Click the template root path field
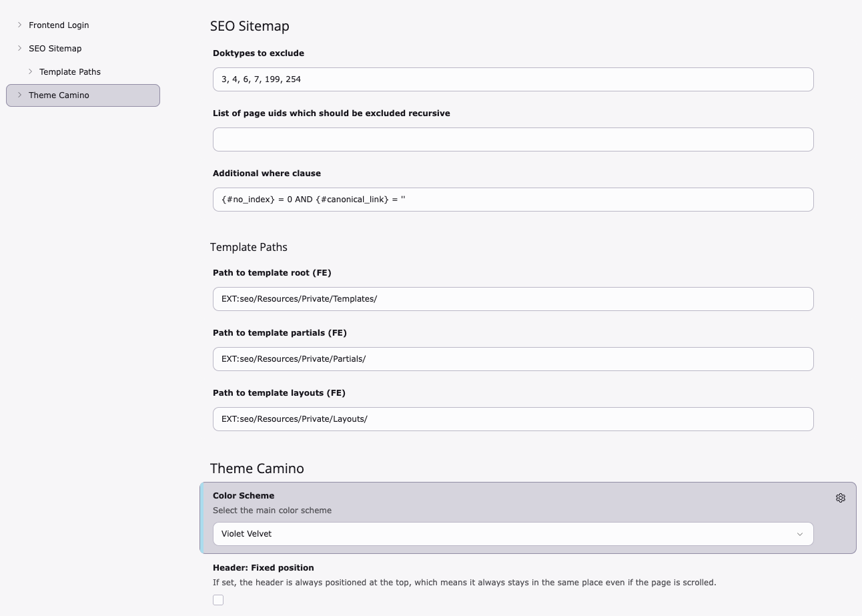Screen dimensions: 862x616 [x=512, y=298]
